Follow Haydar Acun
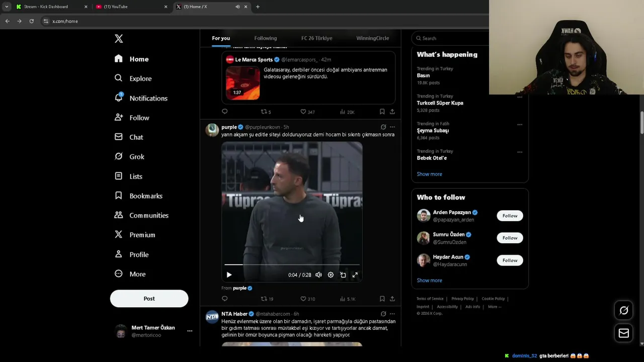Image resolution: width=644 pixels, height=362 pixels. click(510, 260)
